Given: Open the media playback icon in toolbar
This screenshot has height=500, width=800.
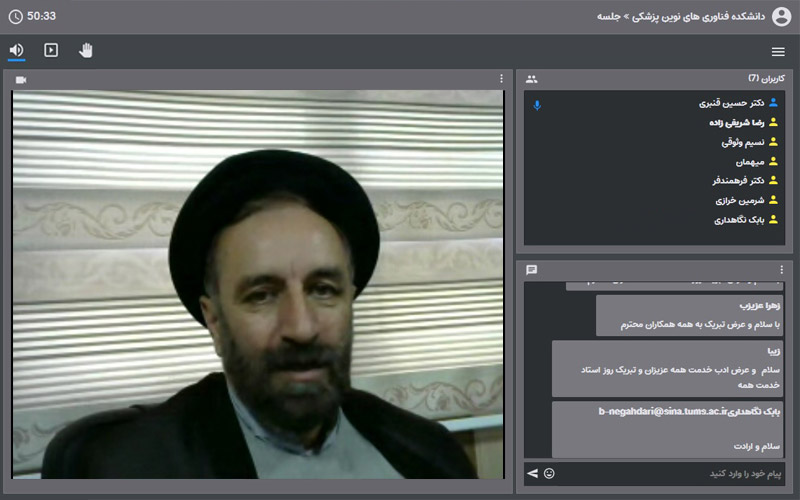Looking at the screenshot, I should point(51,50).
